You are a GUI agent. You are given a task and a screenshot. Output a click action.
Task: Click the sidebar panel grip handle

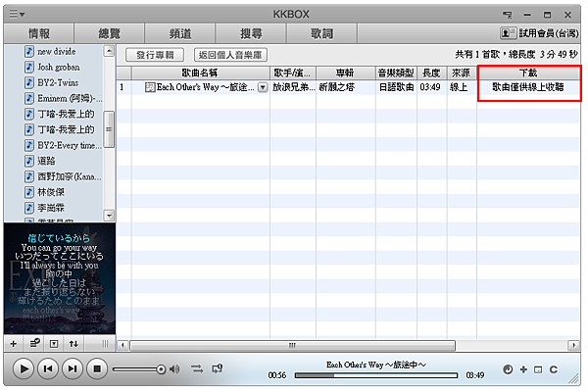(x=105, y=344)
